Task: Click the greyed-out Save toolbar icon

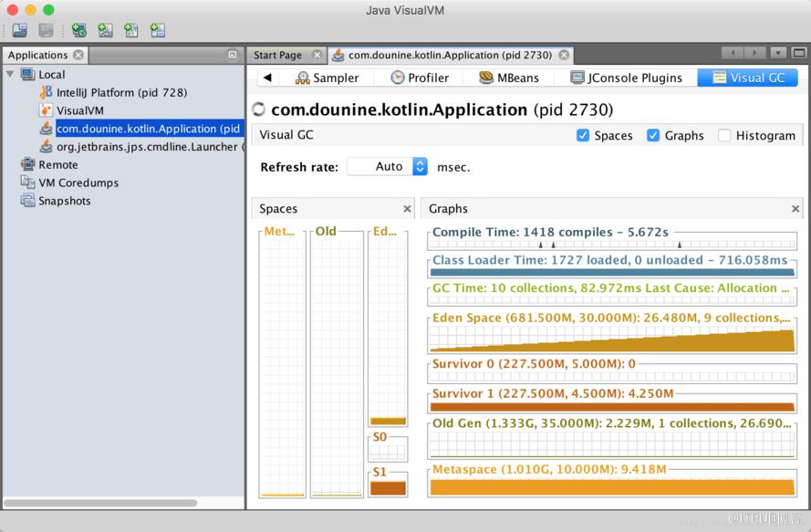Action: pos(46,30)
